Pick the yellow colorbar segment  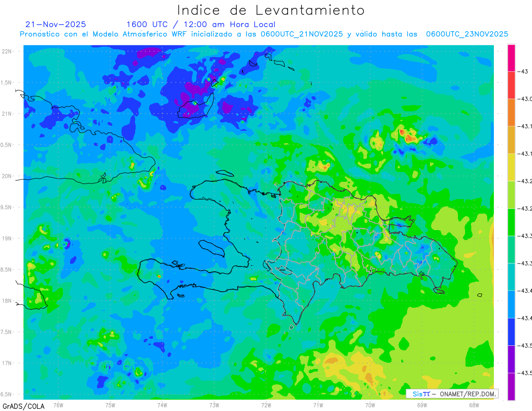[511, 168]
